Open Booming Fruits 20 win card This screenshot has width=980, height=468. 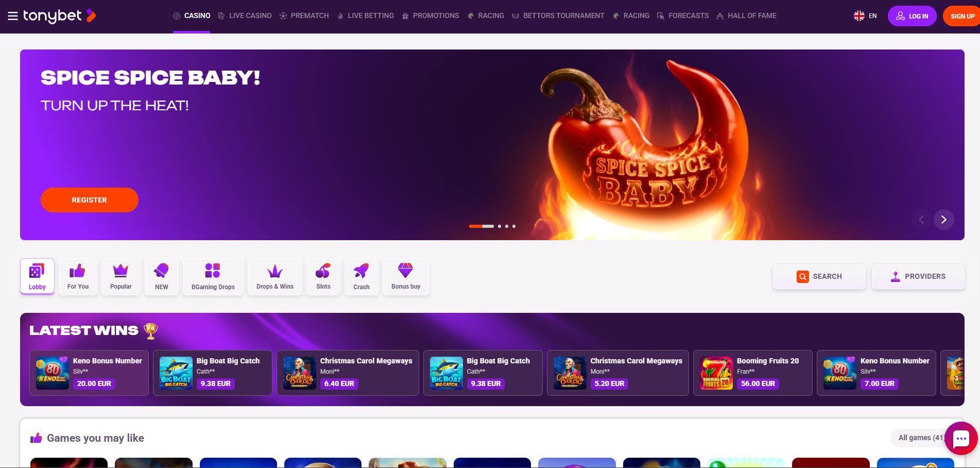tap(753, 373)
